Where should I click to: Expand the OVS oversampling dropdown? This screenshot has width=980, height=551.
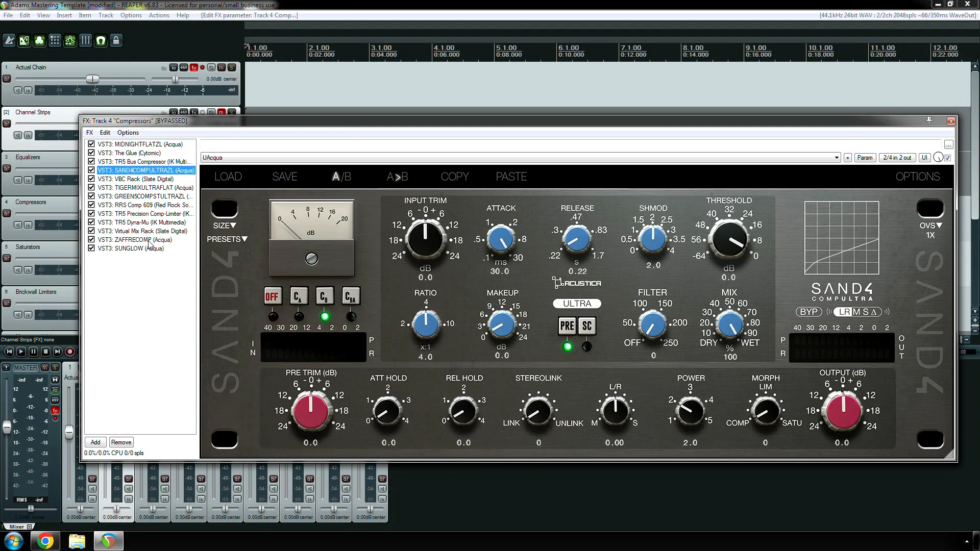click(x=930, y=226)
